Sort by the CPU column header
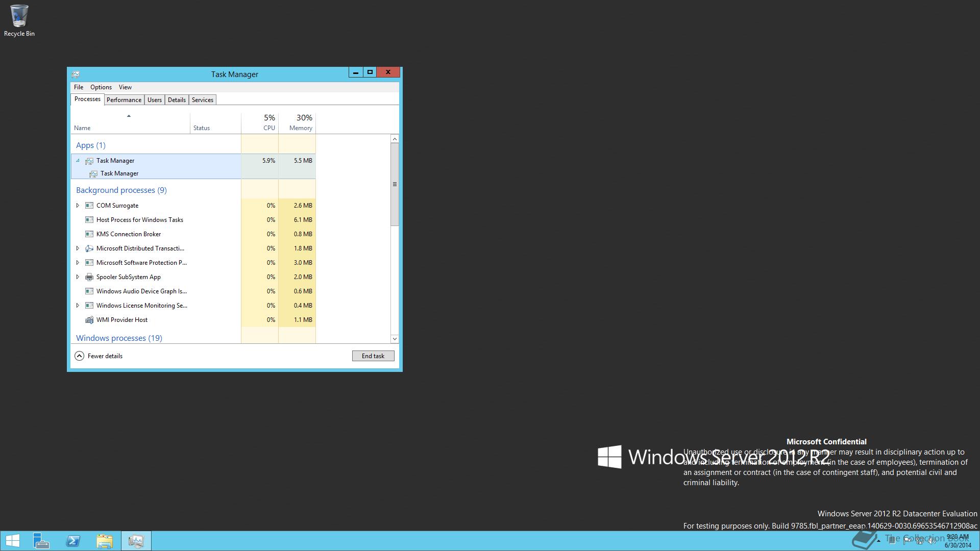 click(260, 123)
